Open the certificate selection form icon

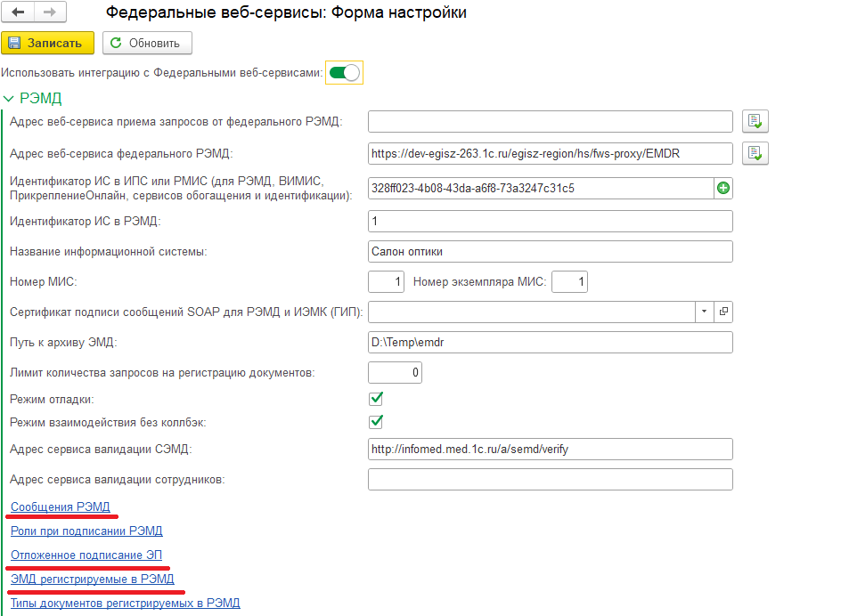point(723,312)
